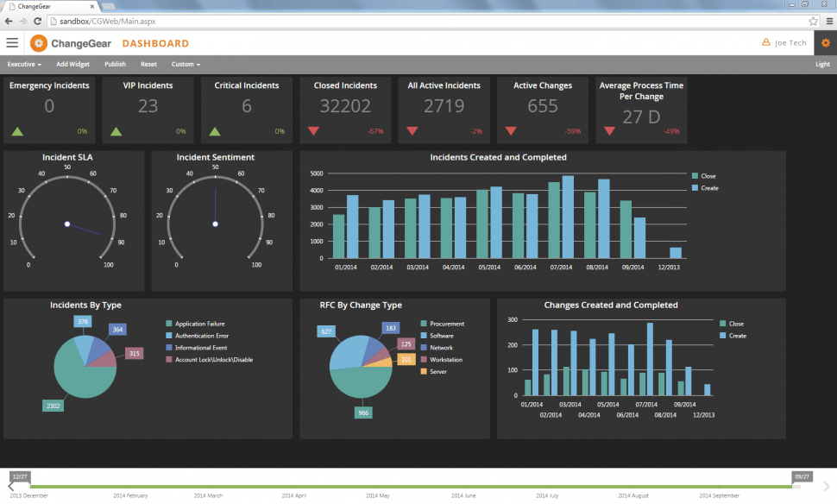Toggle Close series in Changes Created legend
This screenshot has height=504, width=837.
pos(732,324)
